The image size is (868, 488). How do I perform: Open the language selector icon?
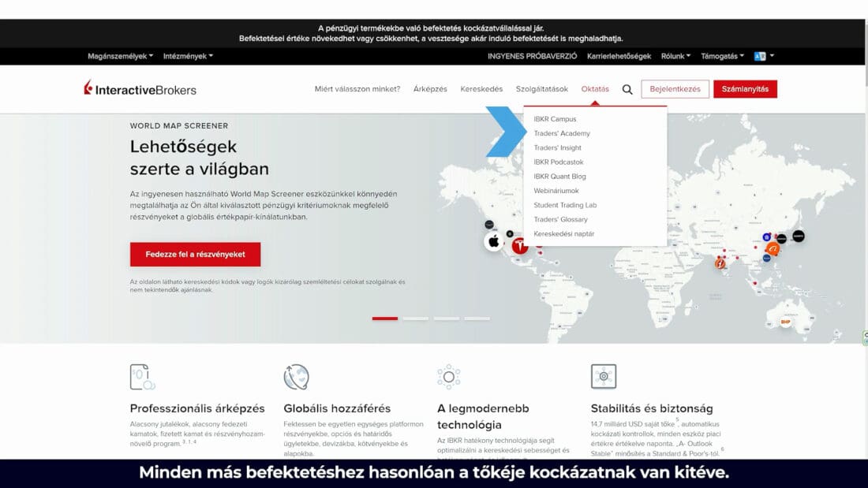(760, 57)
